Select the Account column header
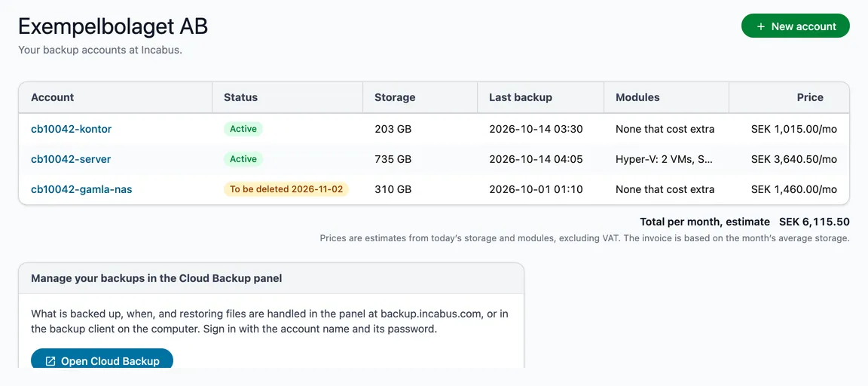Screen dimensions: 868x386 coord(53,97)
